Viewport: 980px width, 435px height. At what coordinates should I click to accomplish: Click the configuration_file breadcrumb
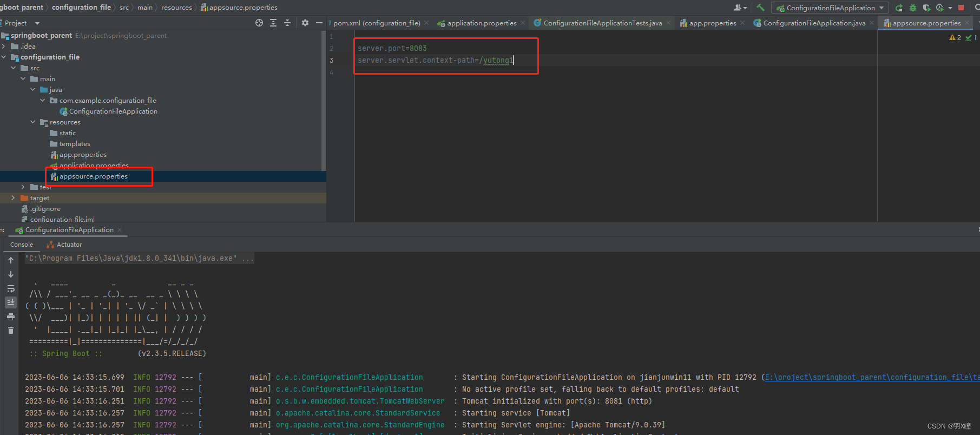(81, 7)
